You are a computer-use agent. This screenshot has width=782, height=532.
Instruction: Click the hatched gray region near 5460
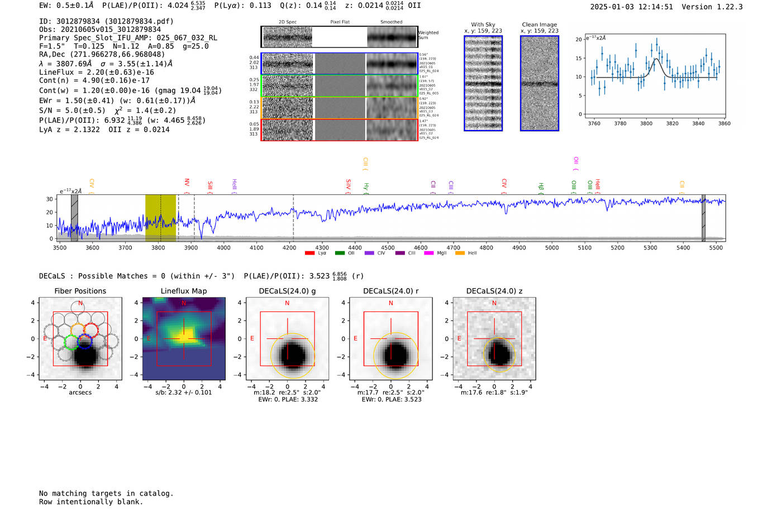coord(703,218)
